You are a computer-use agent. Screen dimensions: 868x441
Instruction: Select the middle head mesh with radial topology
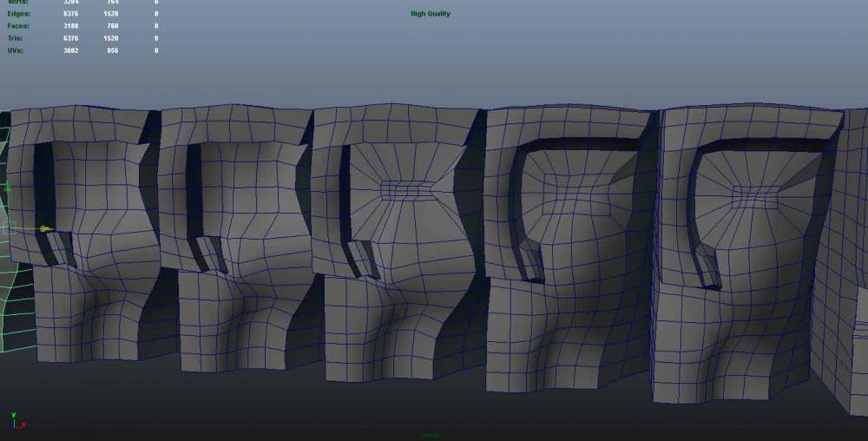pos(398,243)
